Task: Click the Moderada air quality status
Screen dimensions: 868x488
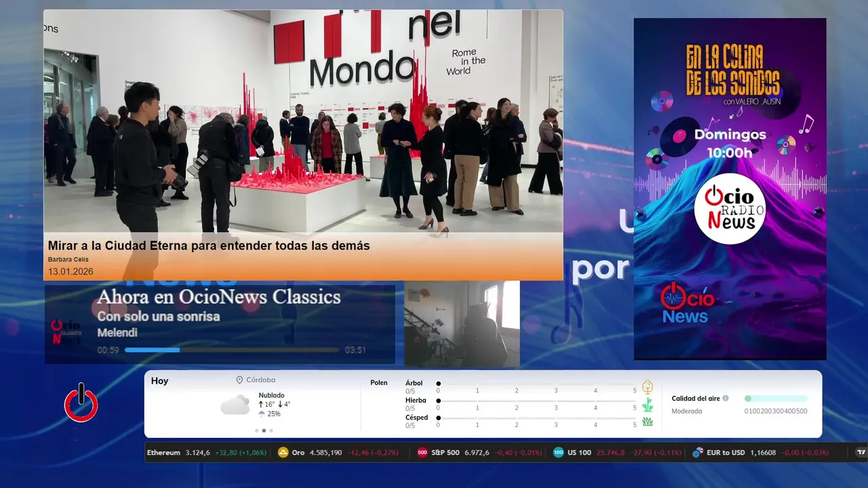Action: (x=687, y=411)
